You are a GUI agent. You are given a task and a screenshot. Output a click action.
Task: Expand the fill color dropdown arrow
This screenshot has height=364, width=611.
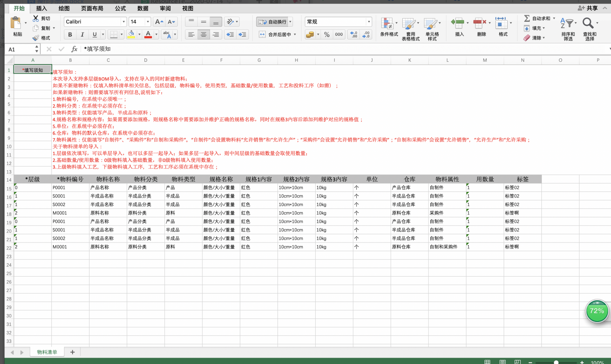pyautogui.click(x=139, y=34)
